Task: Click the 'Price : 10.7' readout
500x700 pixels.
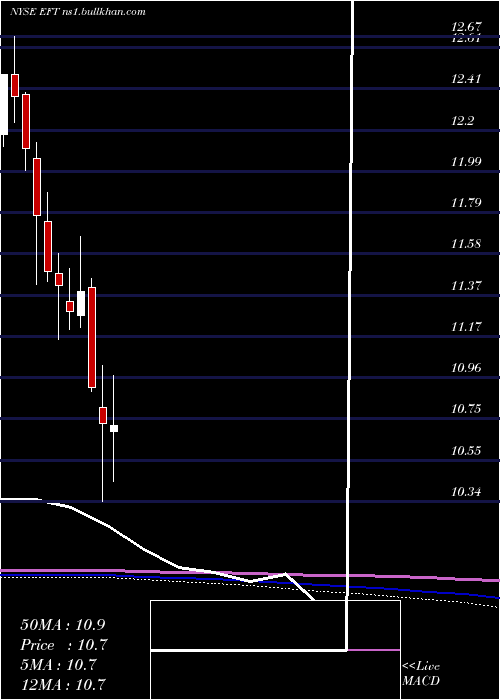Action: point(64,645)
